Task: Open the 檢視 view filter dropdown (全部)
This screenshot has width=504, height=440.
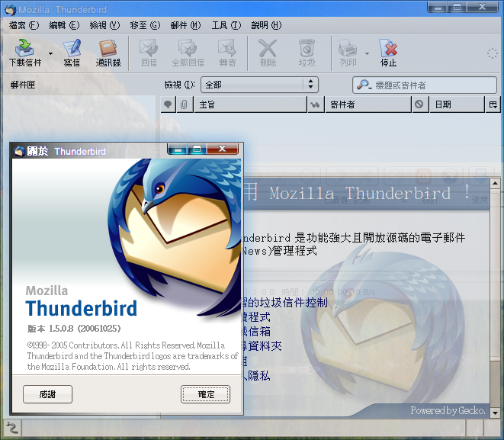Action: click(x=258, y=85)
